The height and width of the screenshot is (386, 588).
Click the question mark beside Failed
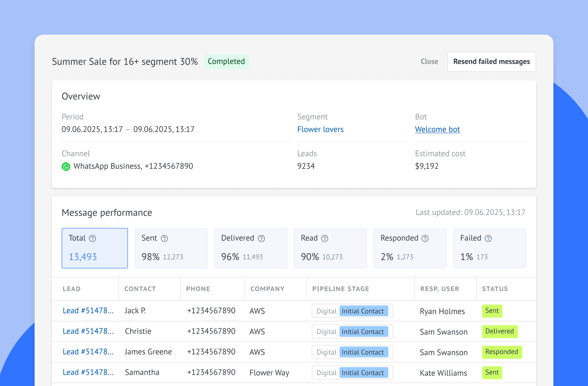tap(488, 238)
